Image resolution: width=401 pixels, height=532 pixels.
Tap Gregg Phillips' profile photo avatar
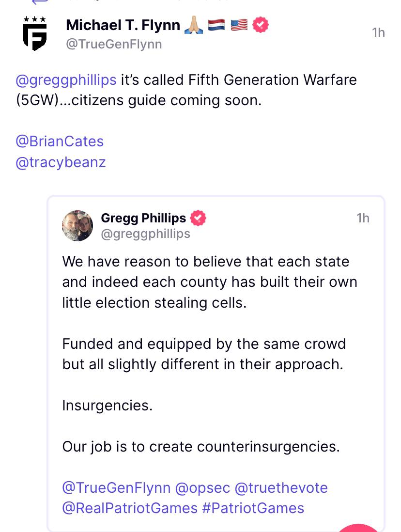pyautogui.click(x=77, y=225)
